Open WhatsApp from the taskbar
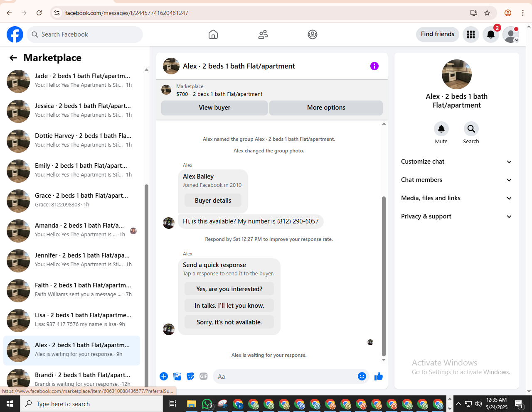The height and width of the screenshot is (412, 532). pos(207,404)
